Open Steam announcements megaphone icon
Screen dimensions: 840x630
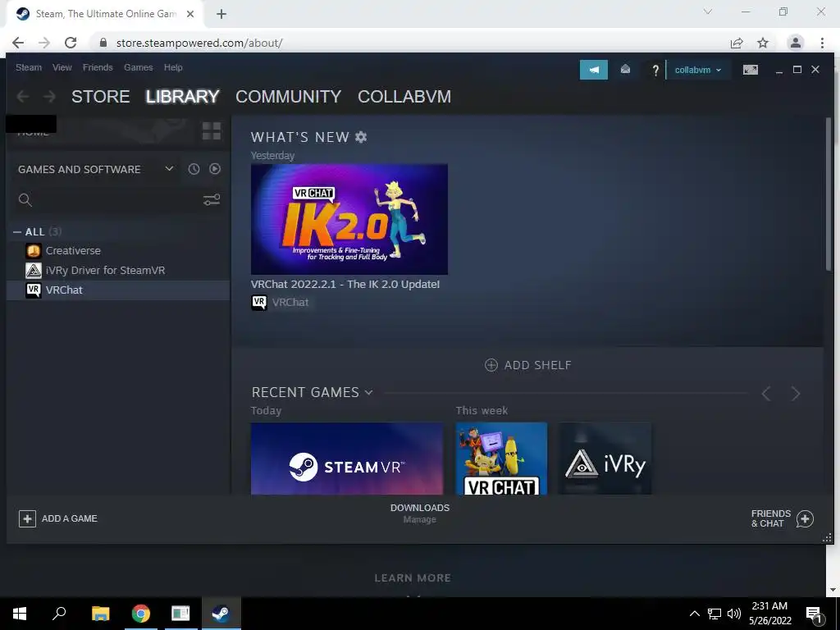pos(594,70)
